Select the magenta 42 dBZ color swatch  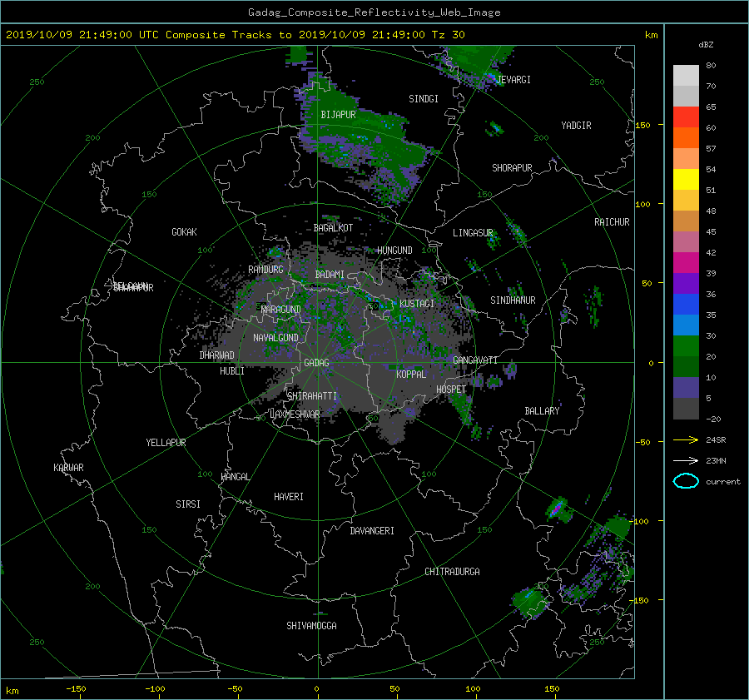click(x=686, y=263)
